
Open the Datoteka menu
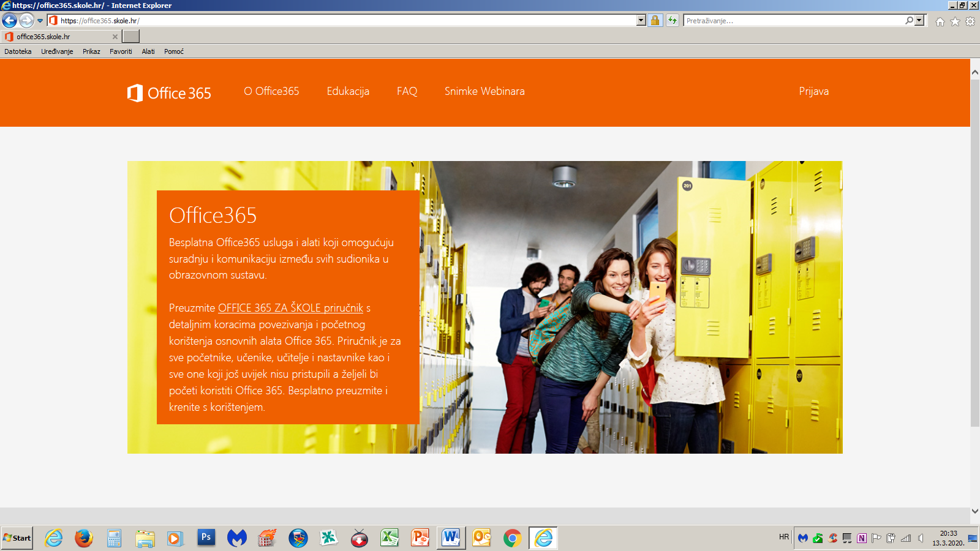coord(18,51)
